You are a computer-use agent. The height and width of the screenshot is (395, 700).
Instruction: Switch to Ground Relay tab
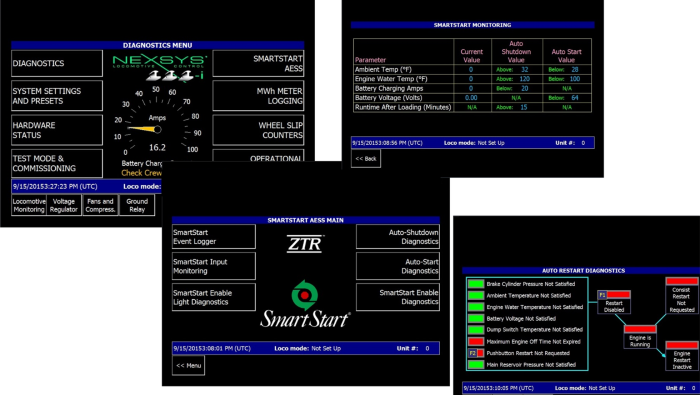point(137,205)
